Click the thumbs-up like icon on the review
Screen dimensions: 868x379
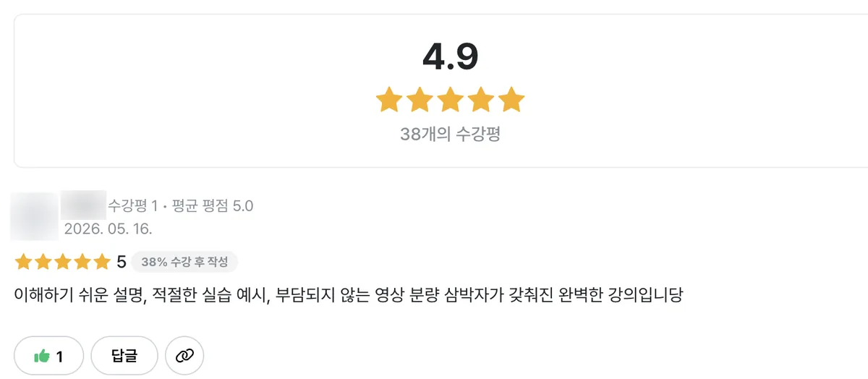42,356
